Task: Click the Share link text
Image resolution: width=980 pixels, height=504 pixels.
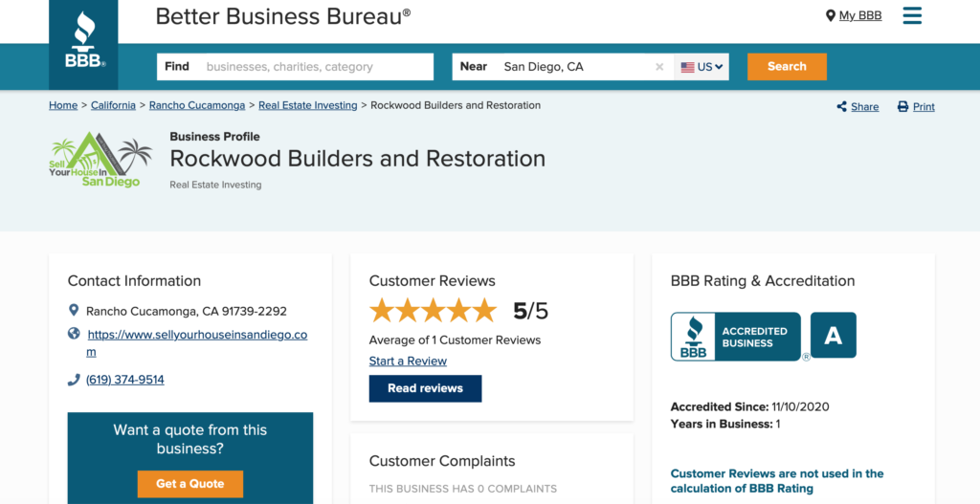Action: point(864,107)
